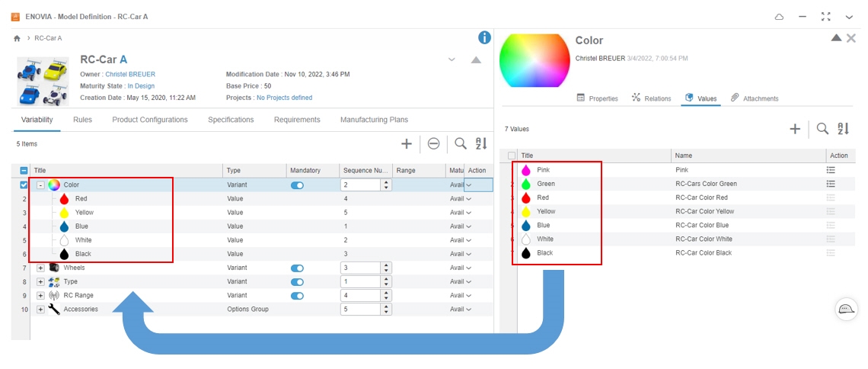Toggle Mandatory switch for Color
Viewport: 868px width, 369px height.
297,185
